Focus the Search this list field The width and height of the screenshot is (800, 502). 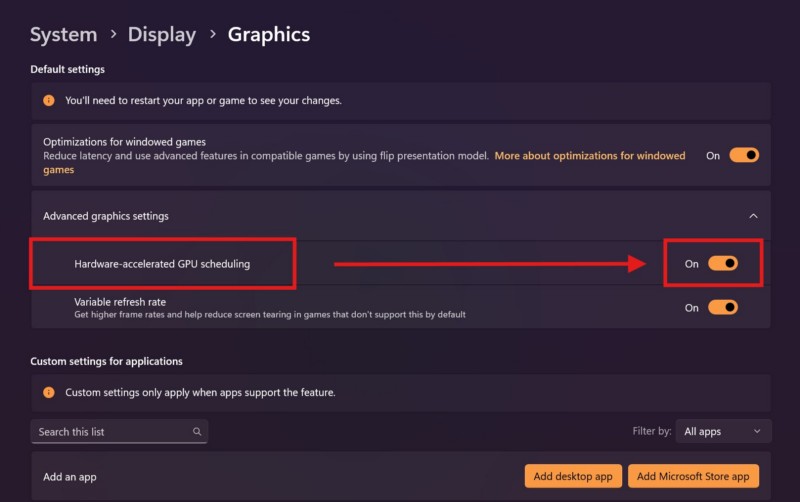coord(112,432)
